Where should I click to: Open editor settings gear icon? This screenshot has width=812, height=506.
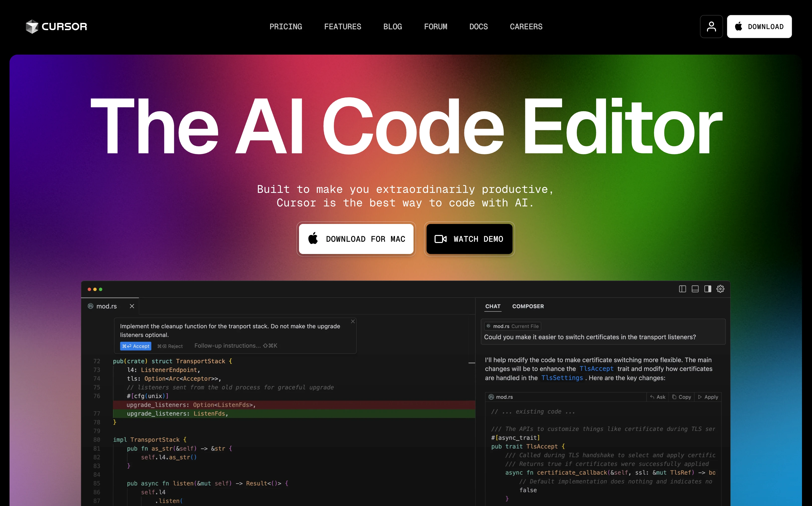coord(720,289)
